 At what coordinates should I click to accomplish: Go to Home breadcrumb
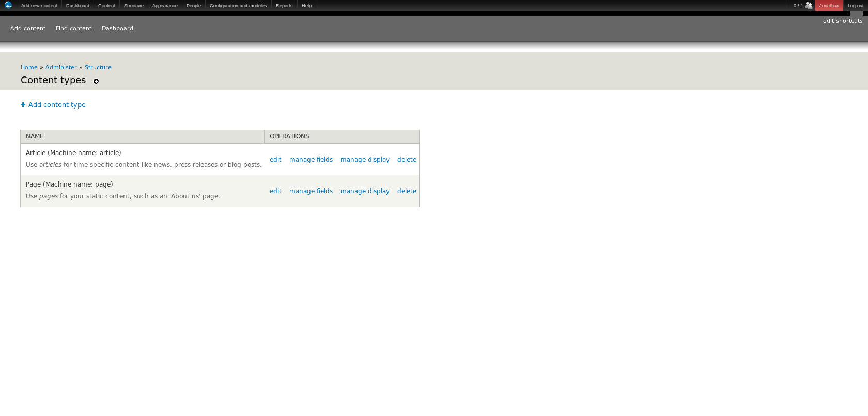pos(29,67)
